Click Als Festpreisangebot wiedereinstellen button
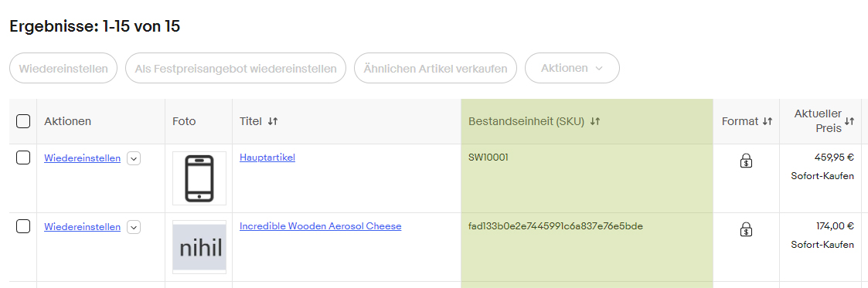 coord(236,68)
